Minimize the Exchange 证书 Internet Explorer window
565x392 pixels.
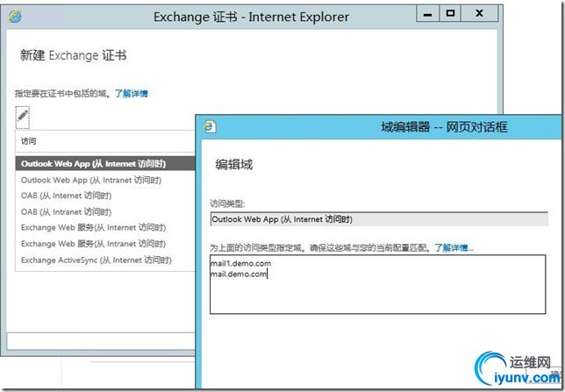[428, 14]
